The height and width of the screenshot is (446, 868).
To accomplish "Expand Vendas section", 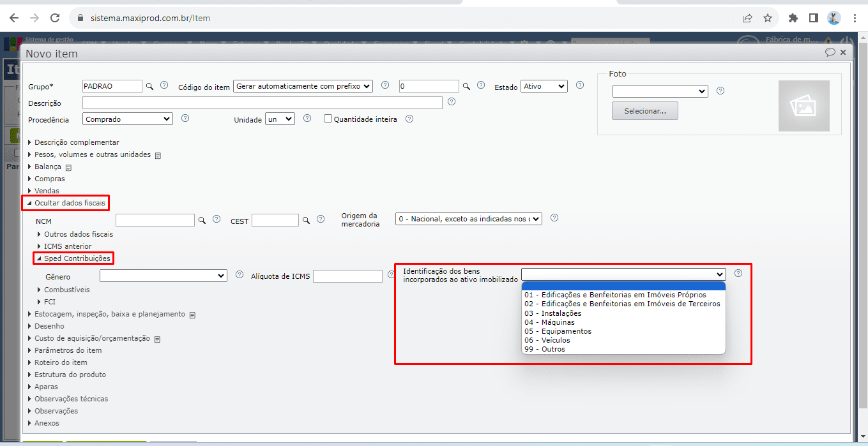I will (x=43, y=191).
